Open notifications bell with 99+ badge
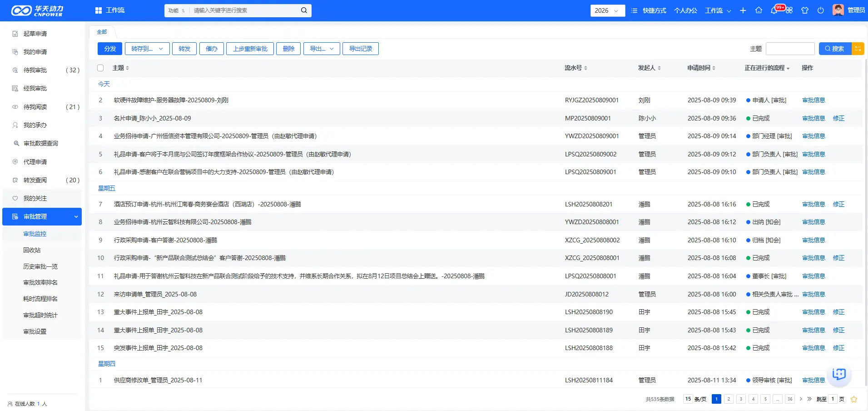The height and width of the screenshot is (411, 868). (774, 10)
